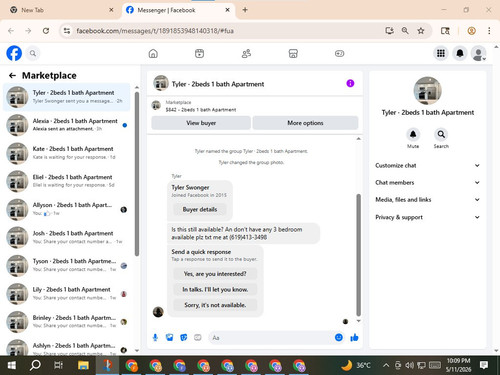This screenshot has width=500, height=375.
Task: Open the Reels video icon
Action: pos(199,53)
